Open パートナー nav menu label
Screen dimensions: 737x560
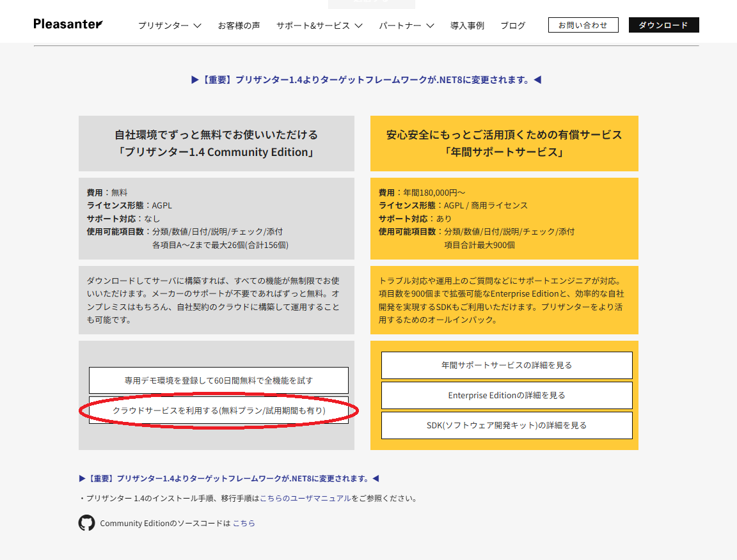(x=400, y=26)
